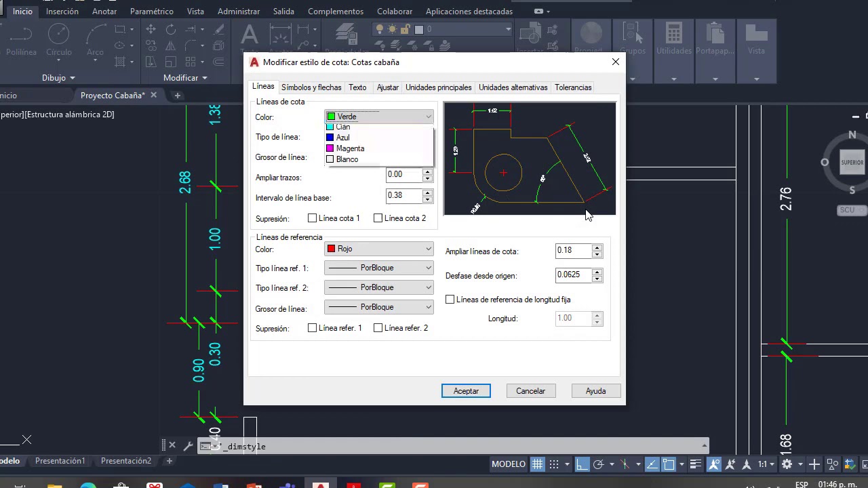This screenshot has height=488, width=868.
Task: Click the Text tool large A icon
Action: pos(250,35)
